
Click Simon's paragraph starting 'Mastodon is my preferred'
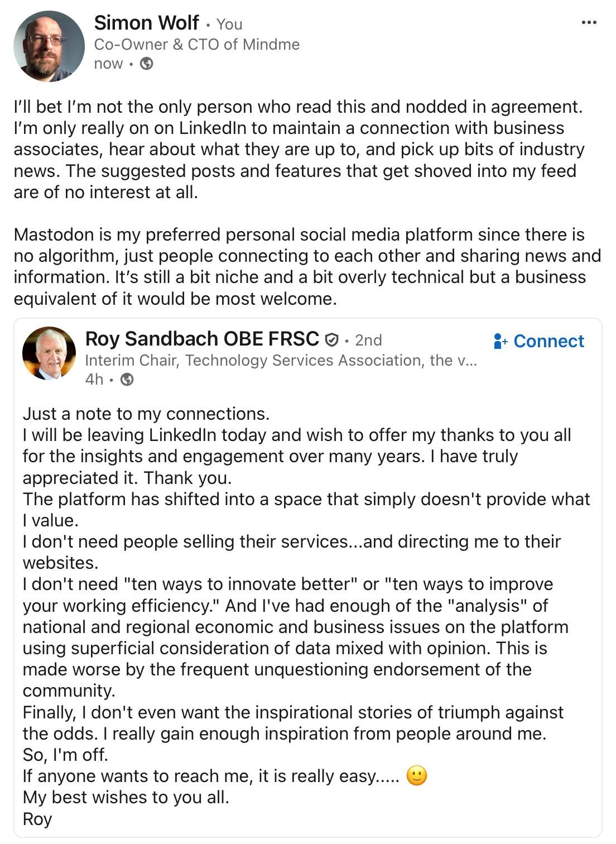coord(307,266)
